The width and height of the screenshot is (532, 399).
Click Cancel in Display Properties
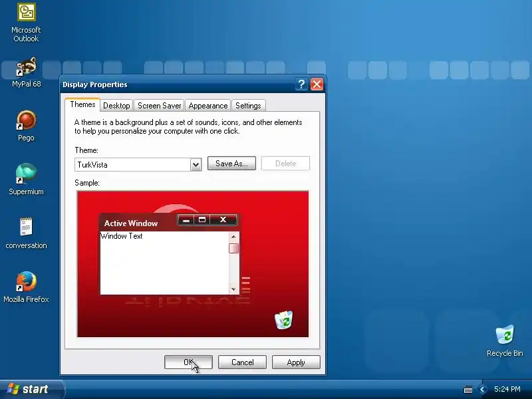click(242, 362)
